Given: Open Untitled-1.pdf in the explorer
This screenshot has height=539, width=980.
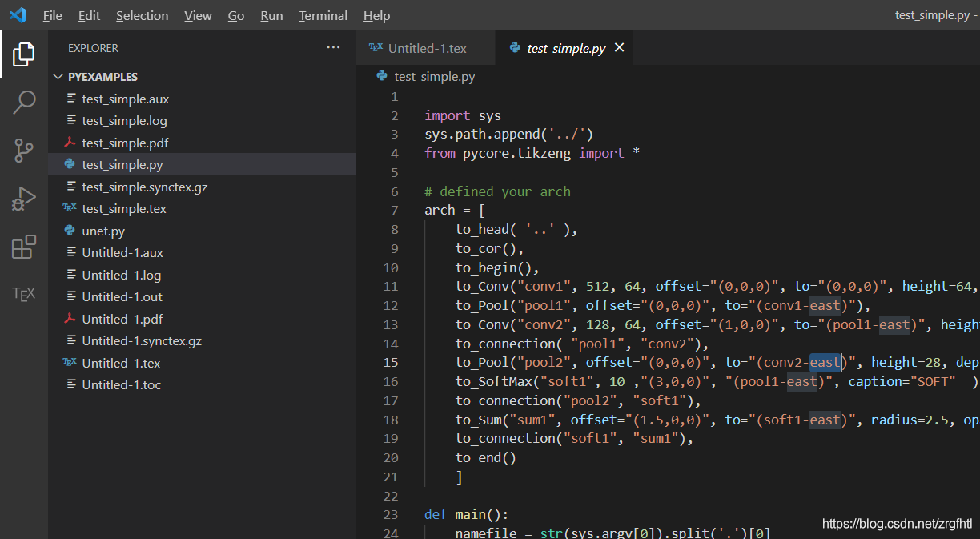Looking at the screenshot, I should pyautogui.click(x=202, y=319).
